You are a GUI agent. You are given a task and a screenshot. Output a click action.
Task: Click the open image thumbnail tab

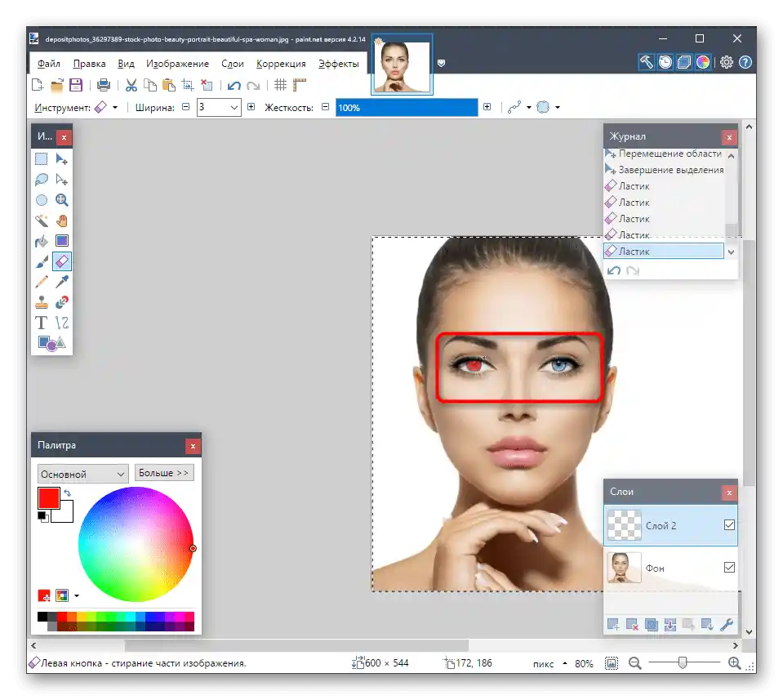coord(401,65)
